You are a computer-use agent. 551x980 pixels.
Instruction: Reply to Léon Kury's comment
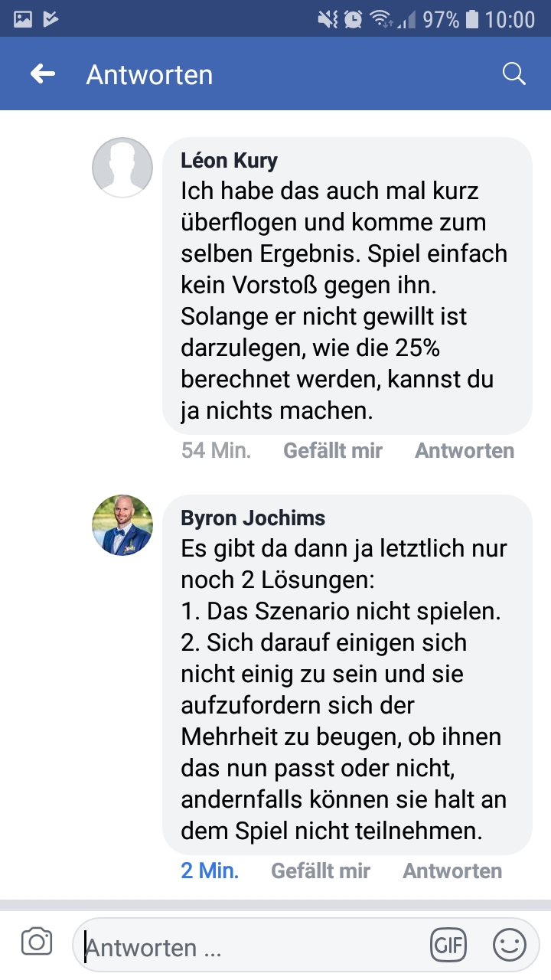pyautogui.click(x=465, y=451)
